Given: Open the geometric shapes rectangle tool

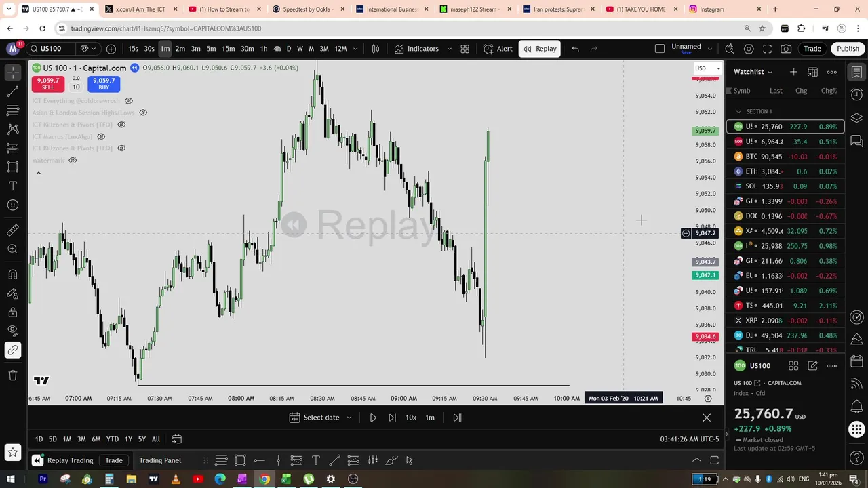Looking at the screenshot, I should click(x=13, y=167).
